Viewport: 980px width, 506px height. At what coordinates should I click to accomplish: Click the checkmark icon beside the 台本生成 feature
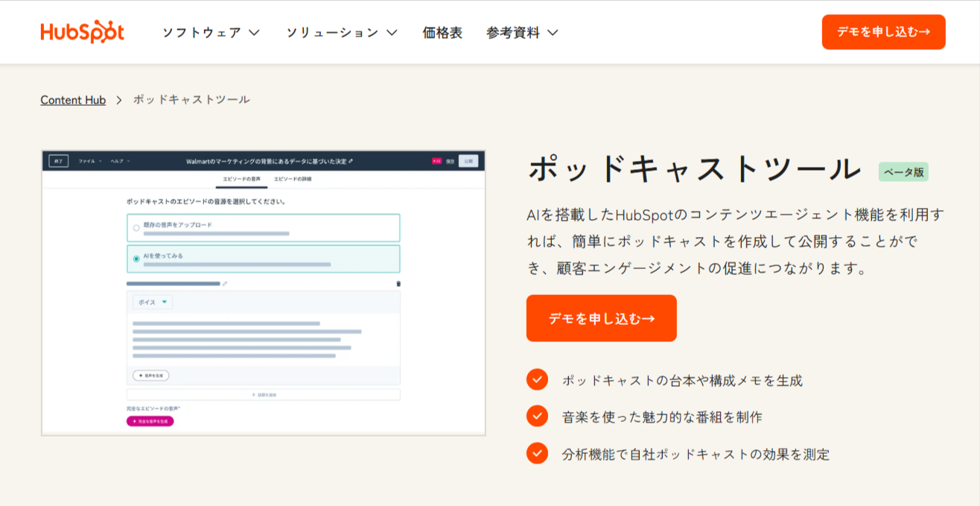537,379
